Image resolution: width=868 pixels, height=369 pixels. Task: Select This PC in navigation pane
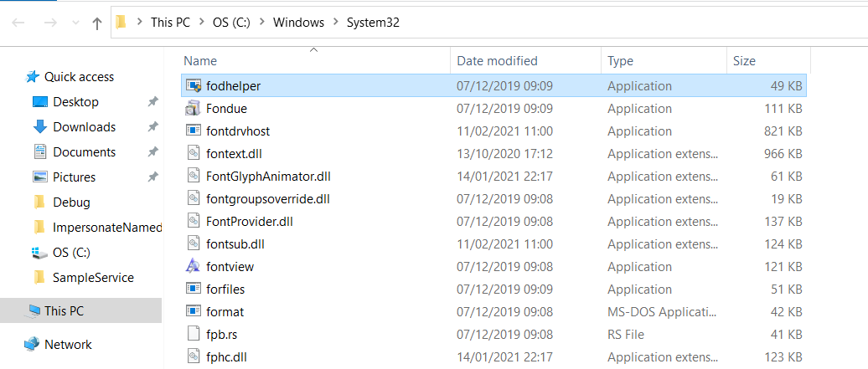pos(64,310)
